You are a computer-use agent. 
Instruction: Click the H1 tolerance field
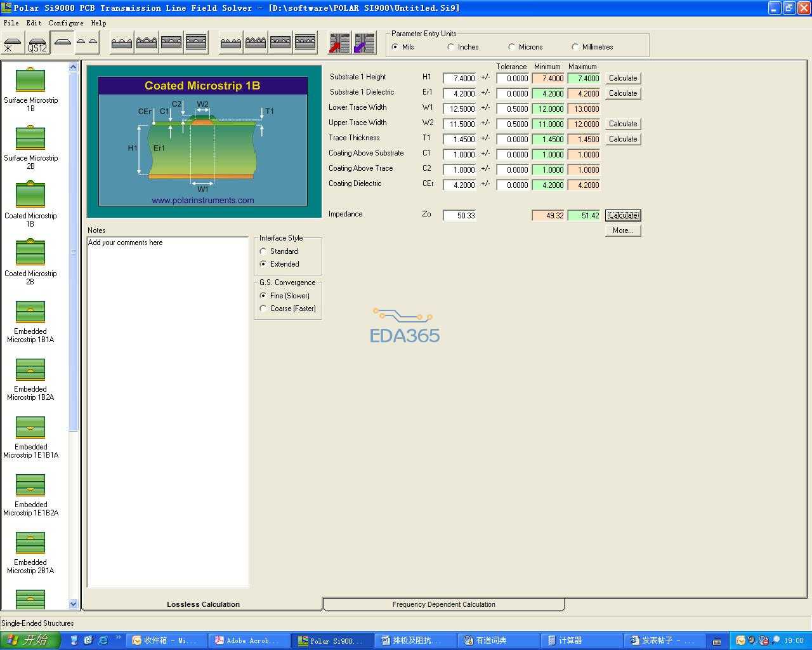513,79
